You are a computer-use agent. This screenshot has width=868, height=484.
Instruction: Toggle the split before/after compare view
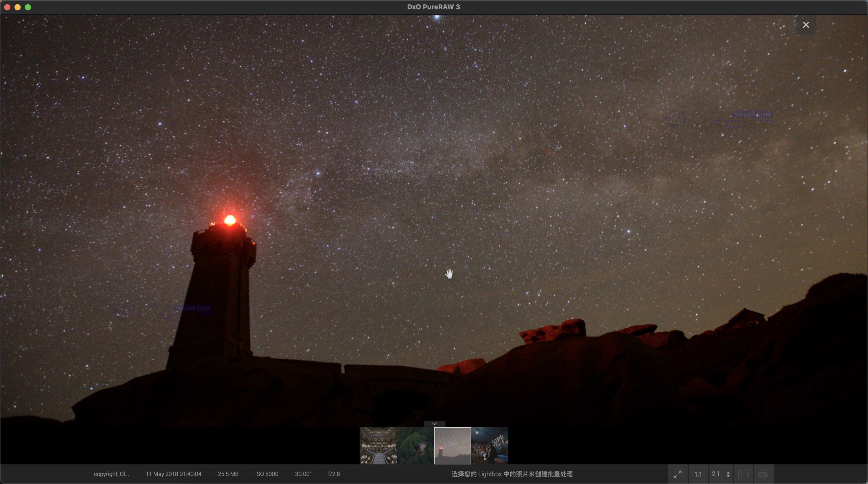743,474
